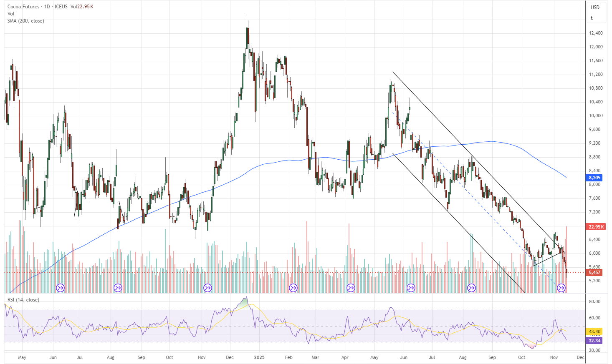Open the contract switch icon near November 2024
The image size is (612, 364).
coord(207,288)
